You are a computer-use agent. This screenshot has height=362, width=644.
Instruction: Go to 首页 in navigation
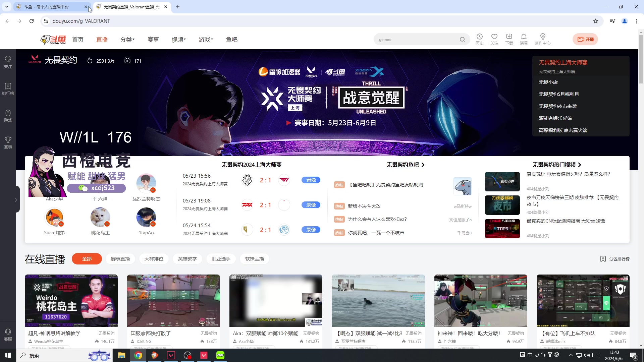[78, 40]
